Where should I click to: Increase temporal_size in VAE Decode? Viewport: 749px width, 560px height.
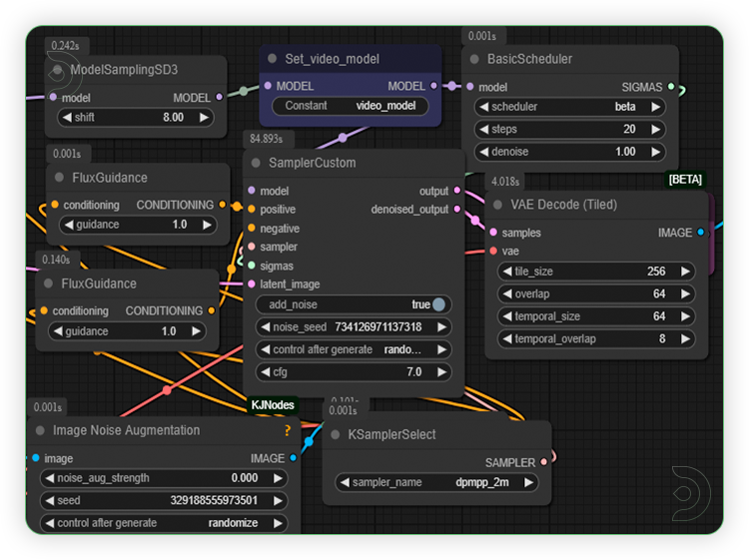pos(685,316)
